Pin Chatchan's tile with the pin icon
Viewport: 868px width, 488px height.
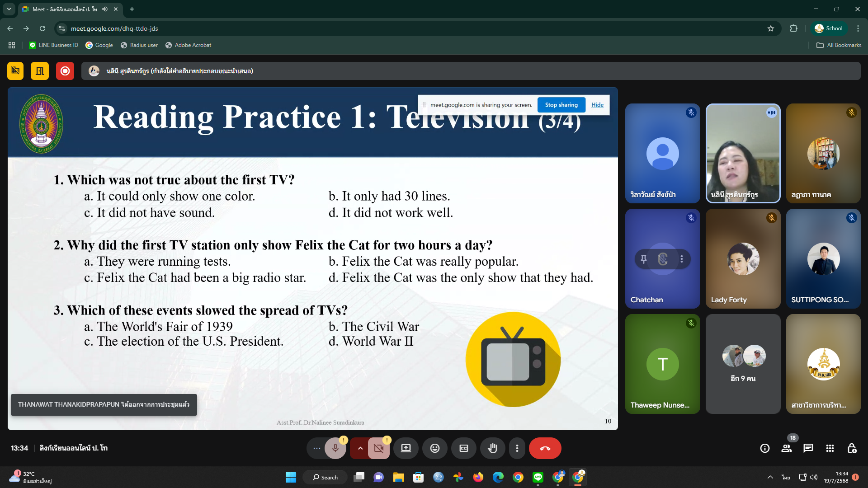coord(644,259)
